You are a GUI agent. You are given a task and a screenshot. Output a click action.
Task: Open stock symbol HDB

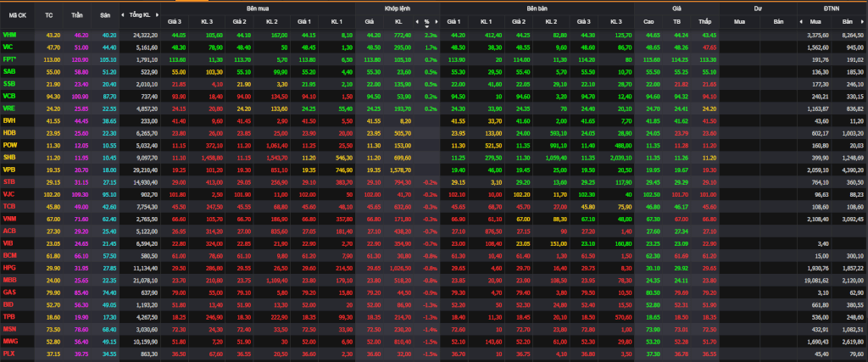tap(8, 131)
